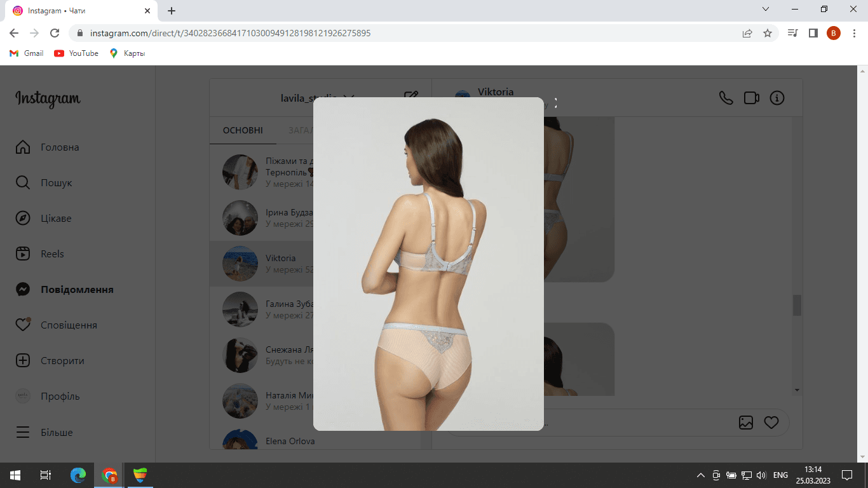Send a heart like in the chat
The width and height of the screenshot is (868, 488).
point(771,423)
